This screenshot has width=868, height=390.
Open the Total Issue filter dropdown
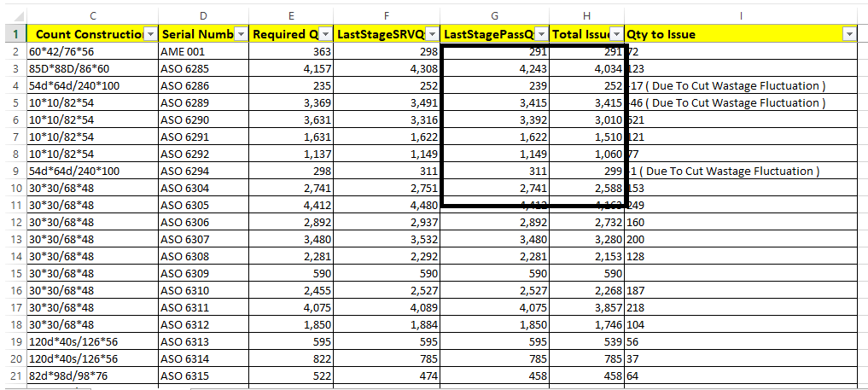(617, 34)
